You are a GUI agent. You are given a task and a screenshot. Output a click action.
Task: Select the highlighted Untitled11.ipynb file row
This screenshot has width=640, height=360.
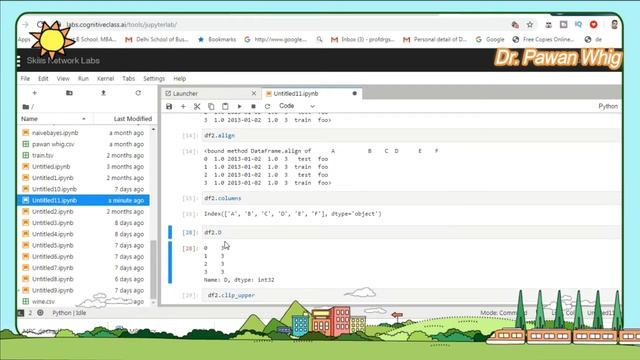(84, 200)
